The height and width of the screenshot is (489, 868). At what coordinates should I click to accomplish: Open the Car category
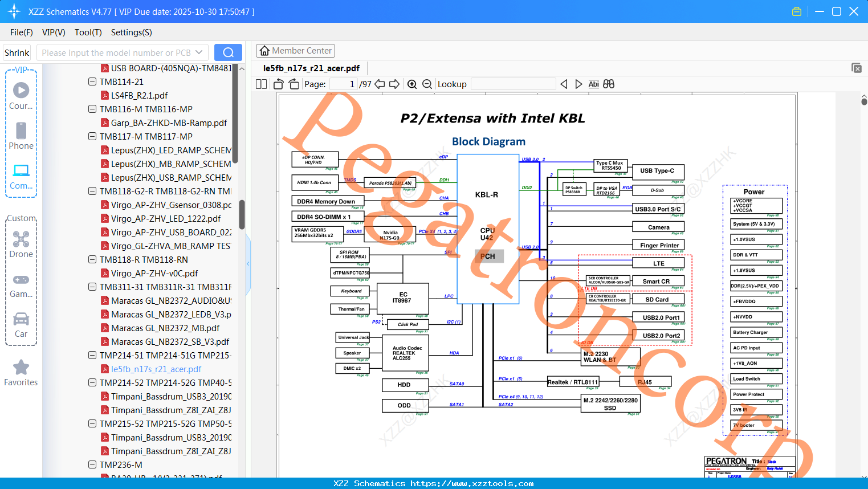(21, 325)
